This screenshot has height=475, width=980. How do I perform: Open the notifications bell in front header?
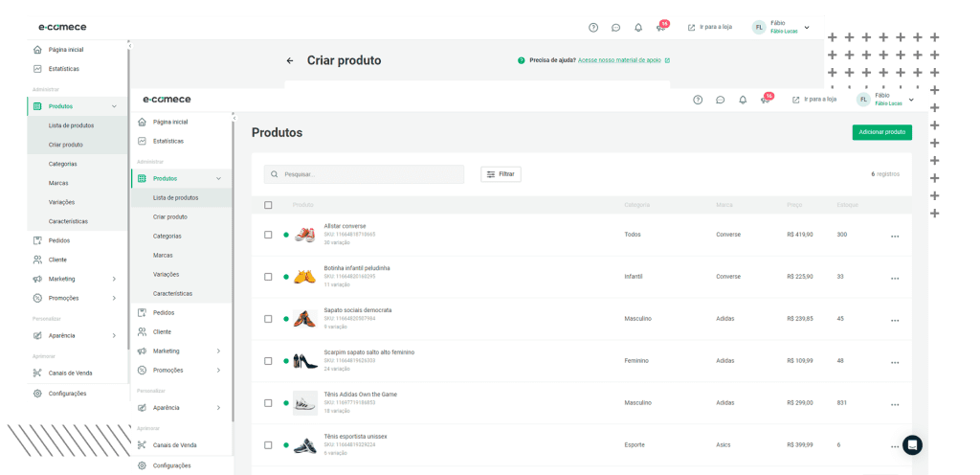coord(743,100)
